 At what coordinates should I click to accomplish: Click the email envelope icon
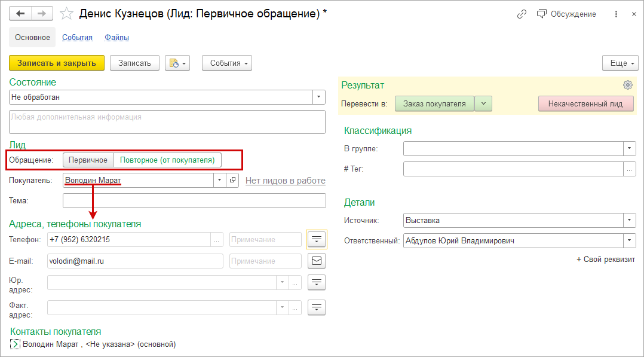(317, 261)
